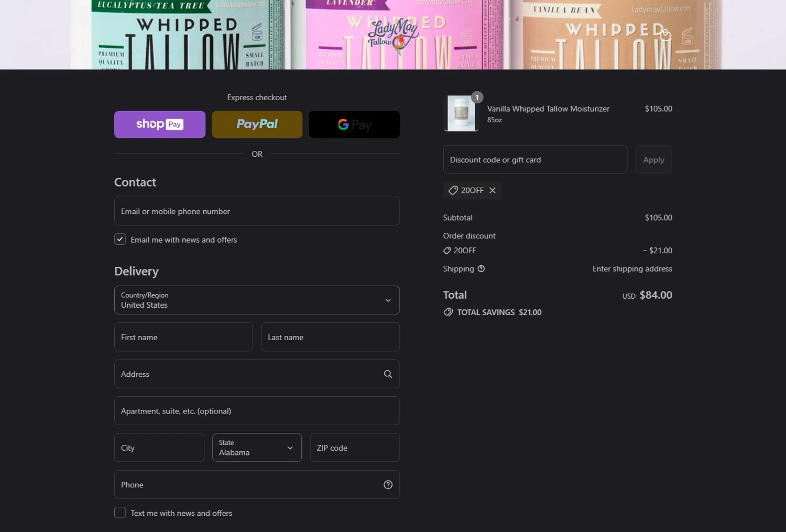Open the Country/Region dropdown
The image size is (786, 532).
coord(257,300)
